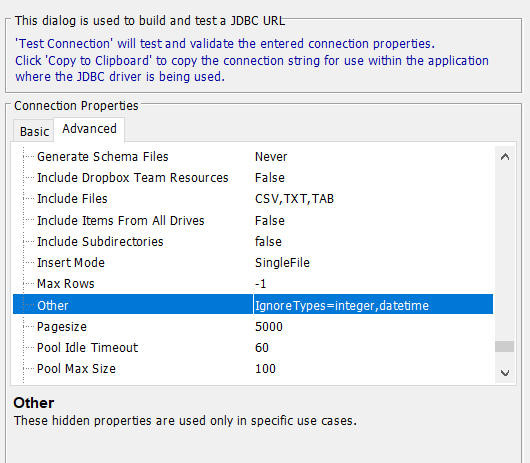
Task: Select the Other property row
Action: click(x=253, y=304)
